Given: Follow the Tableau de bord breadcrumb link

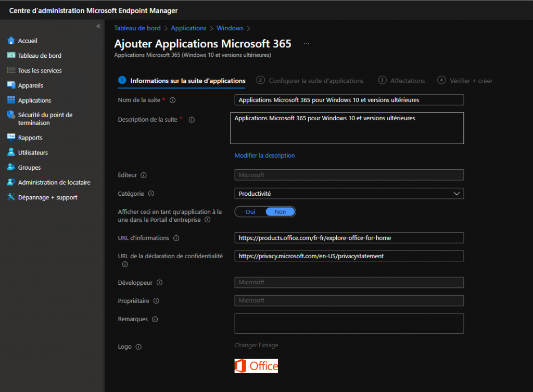Looking at the screenshot, I should [137, 28].
